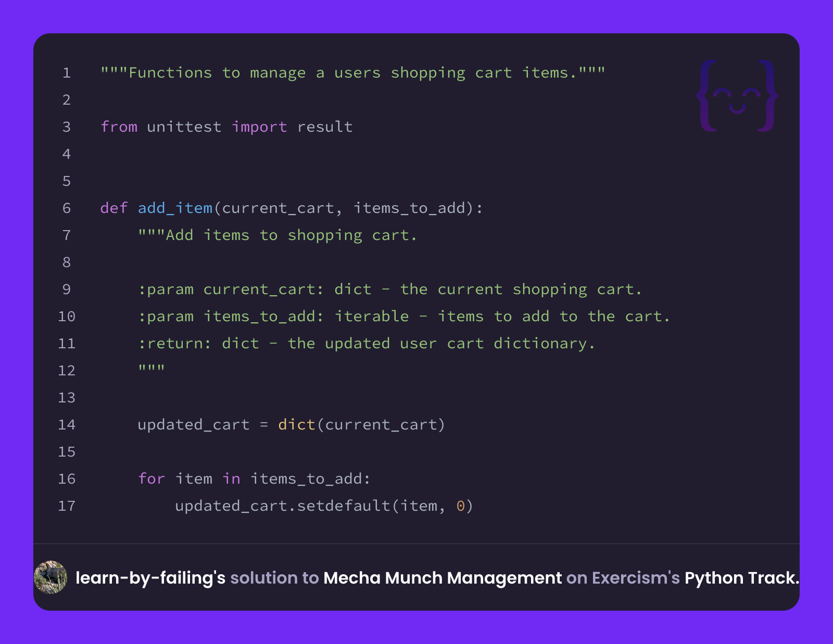Click the module docstring on line 1

[353, 73]
